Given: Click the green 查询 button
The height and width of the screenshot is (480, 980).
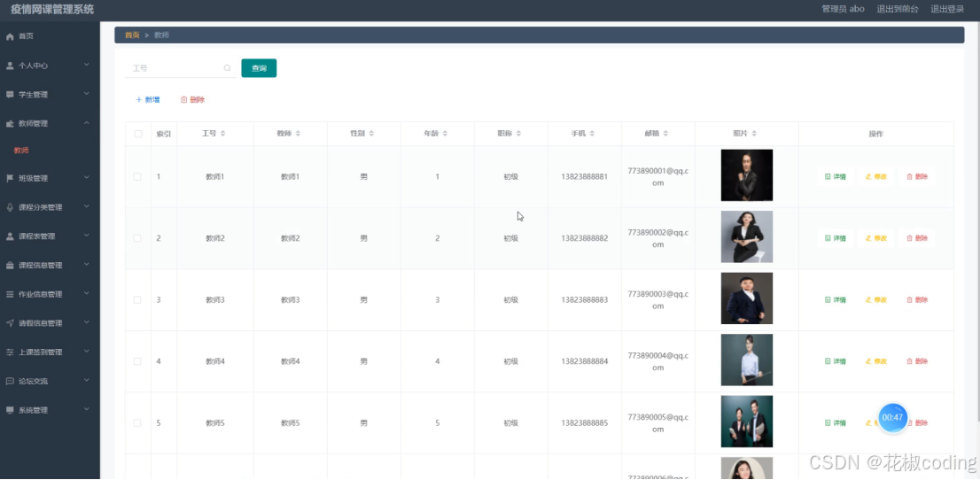Looking at the screenshot, I should (259, 68).
